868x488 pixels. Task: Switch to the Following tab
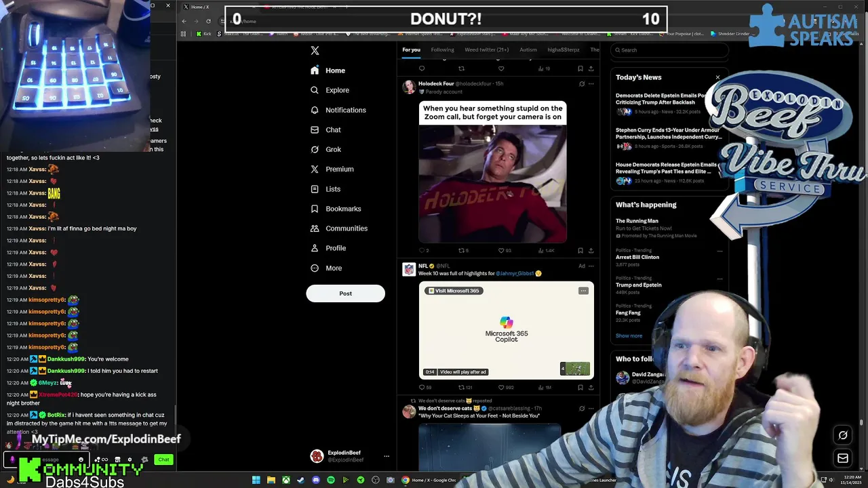[442, 49]
